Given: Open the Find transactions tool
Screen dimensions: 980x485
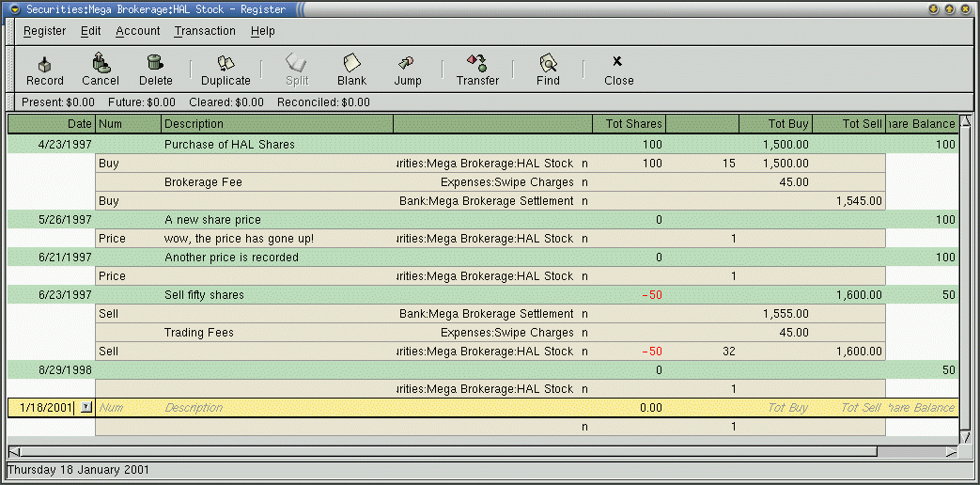Looking at the screenshot, I should (x=548, y=70).
